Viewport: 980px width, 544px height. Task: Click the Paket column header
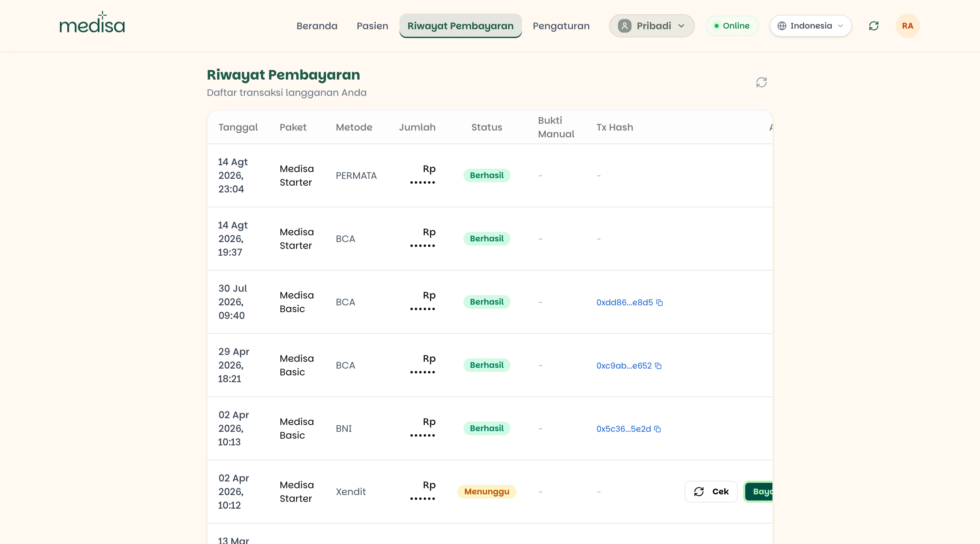(293, 127)
